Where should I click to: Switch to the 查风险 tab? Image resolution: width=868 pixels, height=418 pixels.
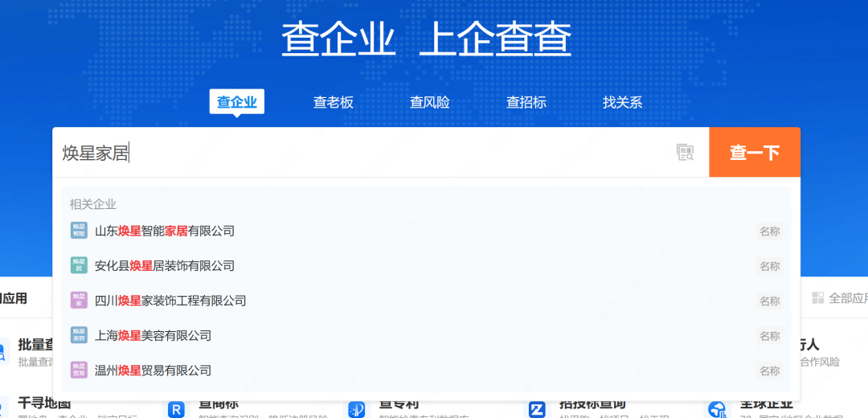429,102
